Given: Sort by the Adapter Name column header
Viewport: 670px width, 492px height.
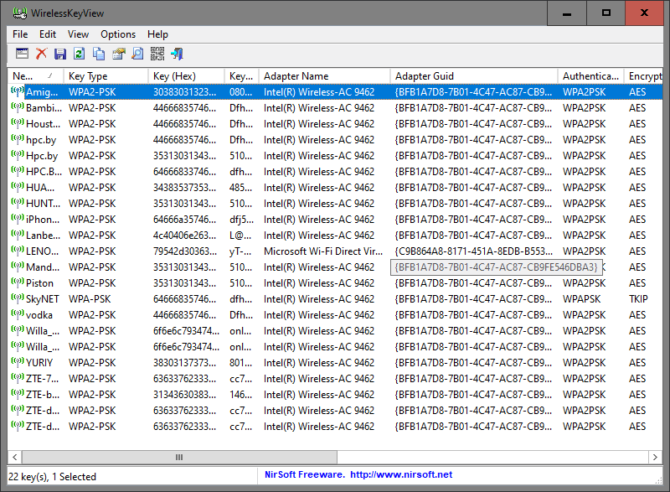Looking at the screenshot, I should click(324, 76).
